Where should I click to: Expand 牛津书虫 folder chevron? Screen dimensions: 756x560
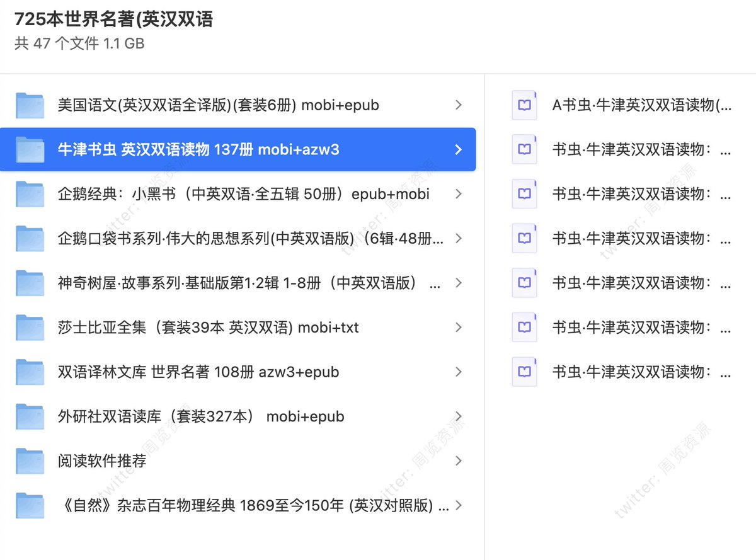459,149
